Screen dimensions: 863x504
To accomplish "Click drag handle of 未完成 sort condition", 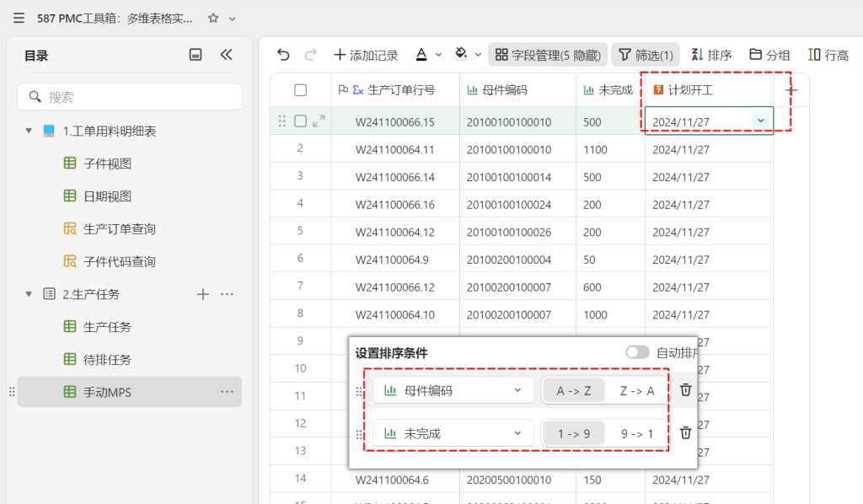I will coord(359,434).
